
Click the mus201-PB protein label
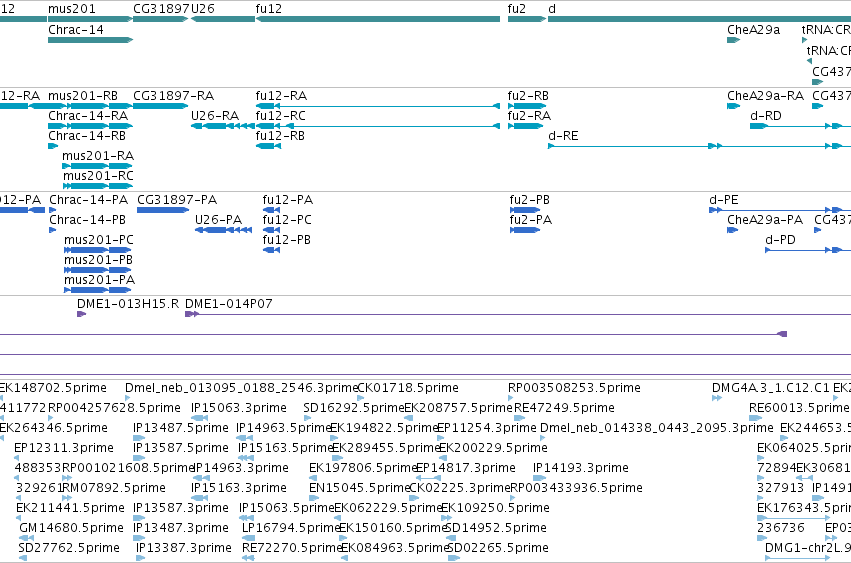click(x=98, y=260)
